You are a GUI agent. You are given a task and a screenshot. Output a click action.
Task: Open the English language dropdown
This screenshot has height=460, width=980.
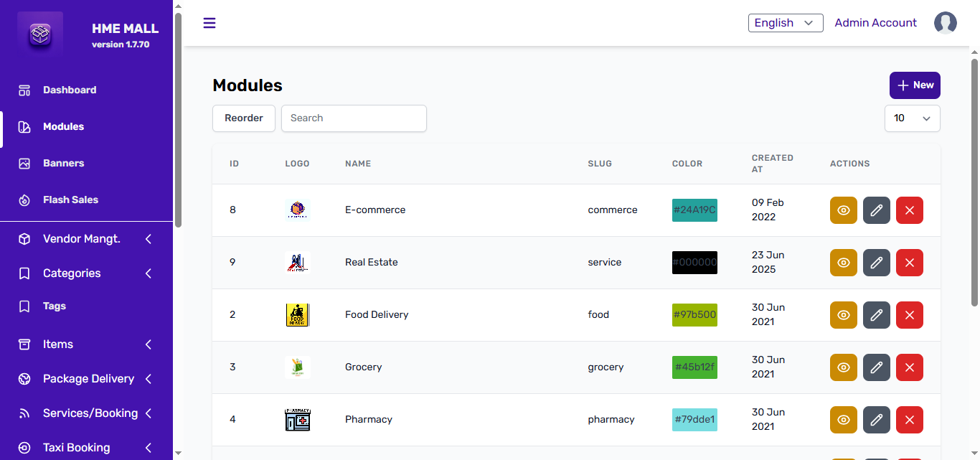(785, 23)
